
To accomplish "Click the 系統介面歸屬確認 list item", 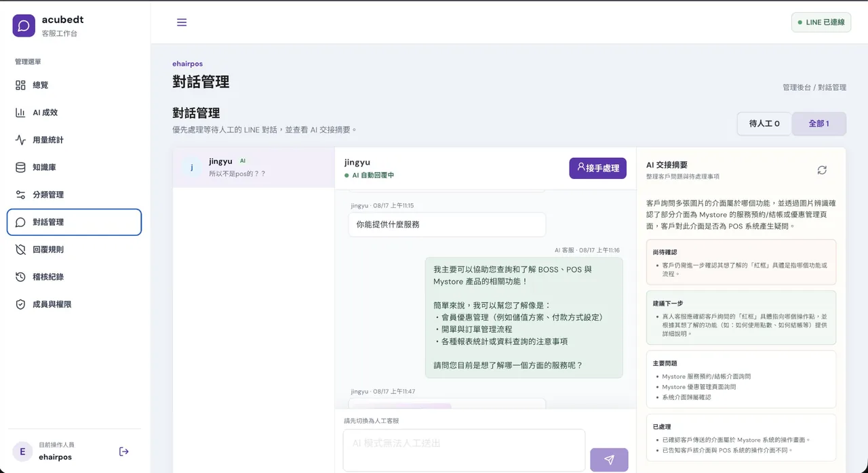I will [686, 397].
